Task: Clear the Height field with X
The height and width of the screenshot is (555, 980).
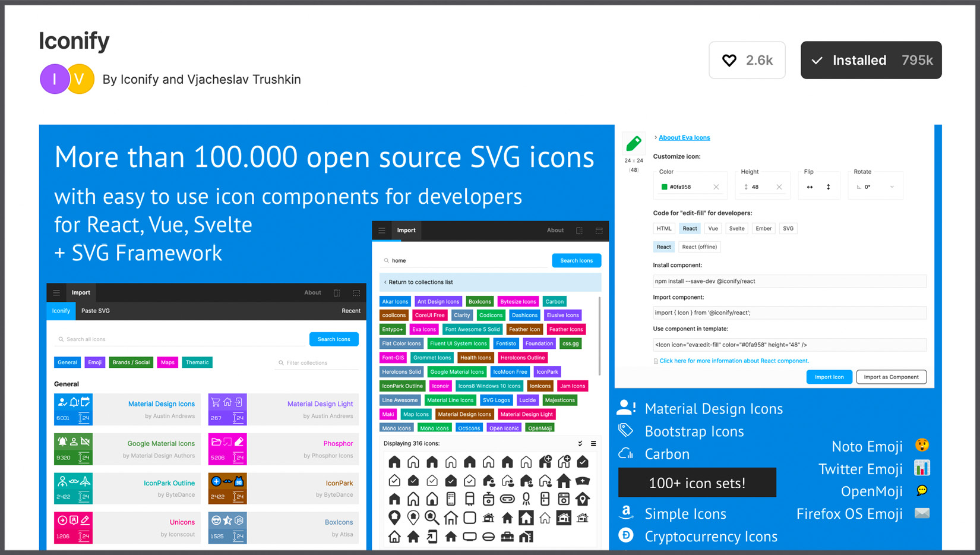Action: point(779,187)
